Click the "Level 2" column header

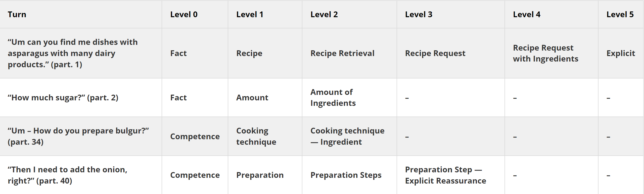pyautogui.click(x=324, y=14)
